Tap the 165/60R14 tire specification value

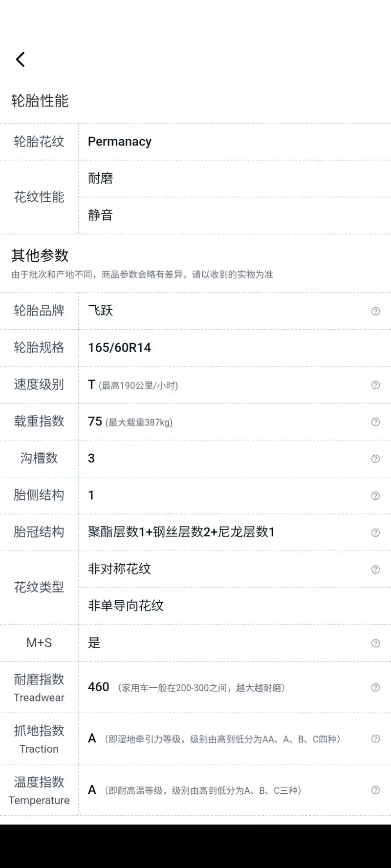[x=119, y=348]
